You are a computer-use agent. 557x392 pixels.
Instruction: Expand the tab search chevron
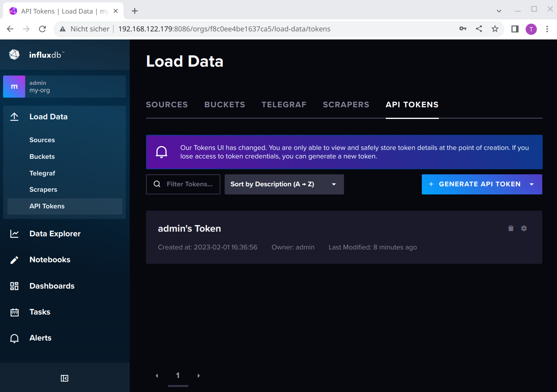pyautogui.click(x=499, y=11)
